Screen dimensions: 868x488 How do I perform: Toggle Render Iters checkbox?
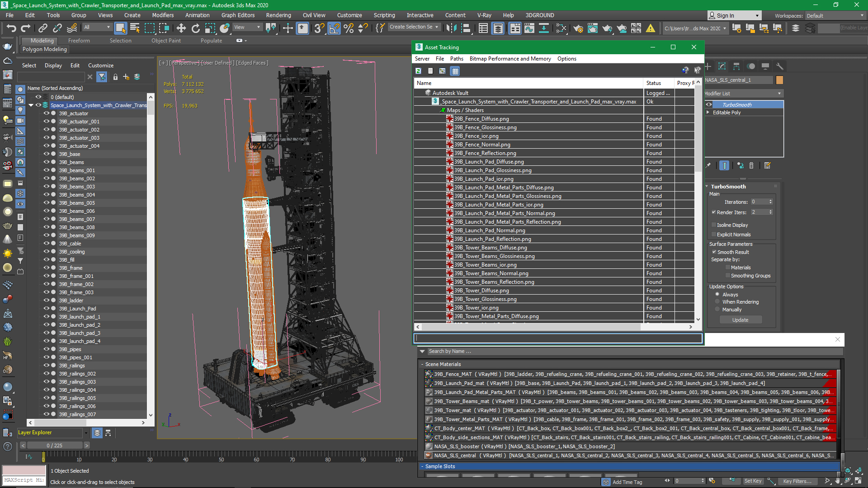714,212
